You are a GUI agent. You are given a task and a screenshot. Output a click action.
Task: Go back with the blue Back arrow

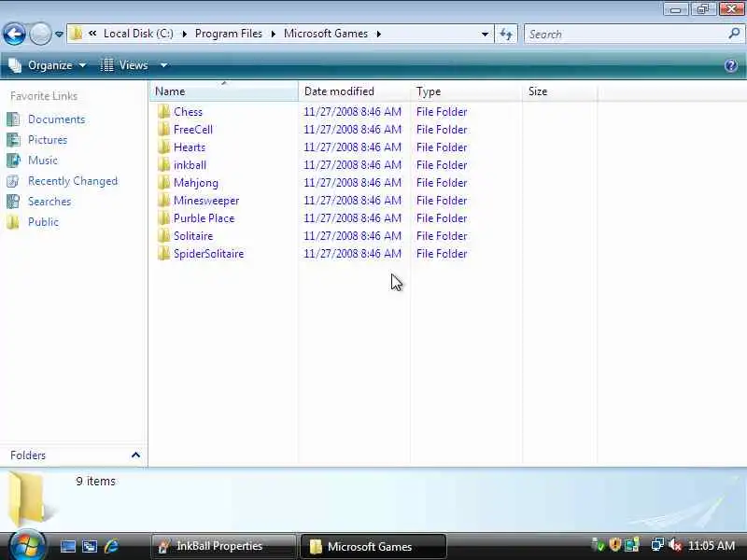point(14,34)
